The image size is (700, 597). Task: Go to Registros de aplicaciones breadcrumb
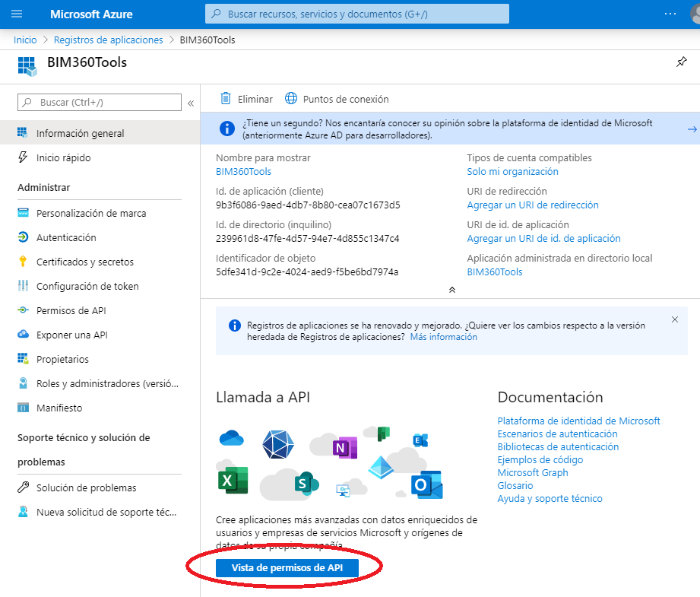pyautogui.click(x=109, y=40)
